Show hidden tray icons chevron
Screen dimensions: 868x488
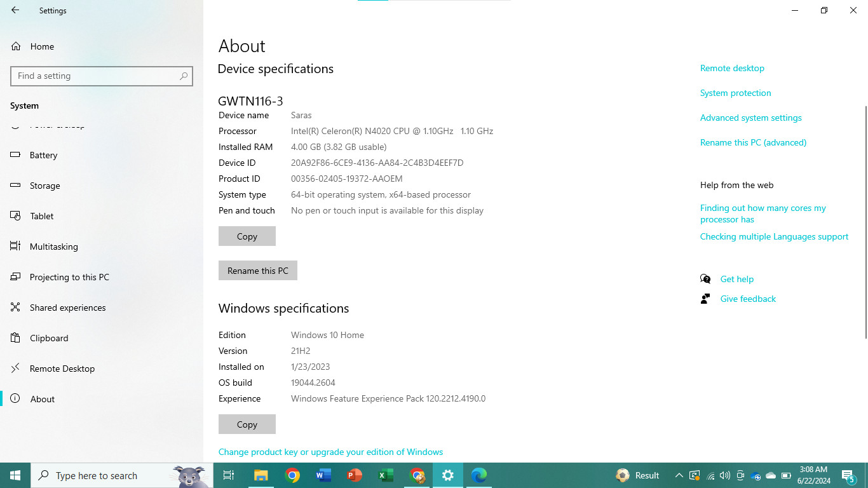coord(679,475)
